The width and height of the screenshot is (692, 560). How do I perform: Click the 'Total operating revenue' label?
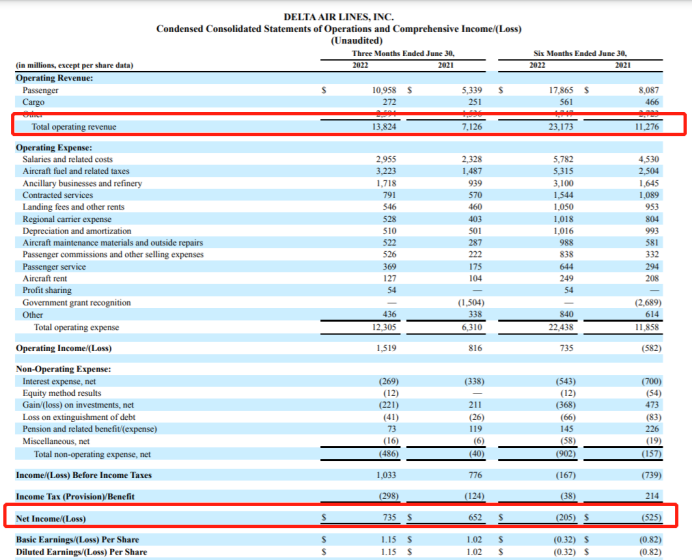pyautogui.click(x=74, y=127)
